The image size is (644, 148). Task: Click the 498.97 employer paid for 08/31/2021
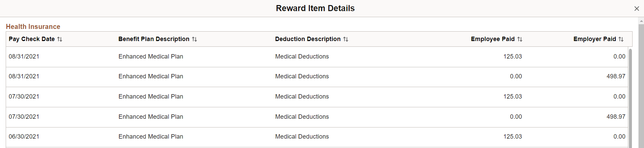tap(616, 76)
